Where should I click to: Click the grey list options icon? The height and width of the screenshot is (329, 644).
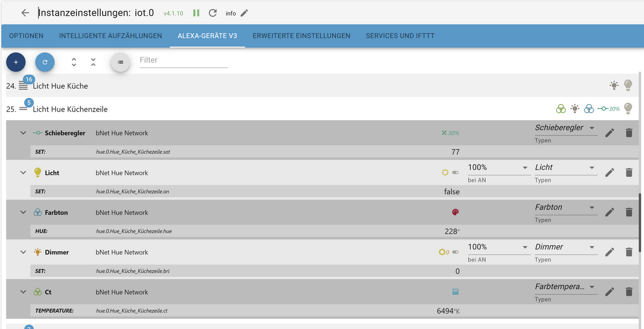120,62
